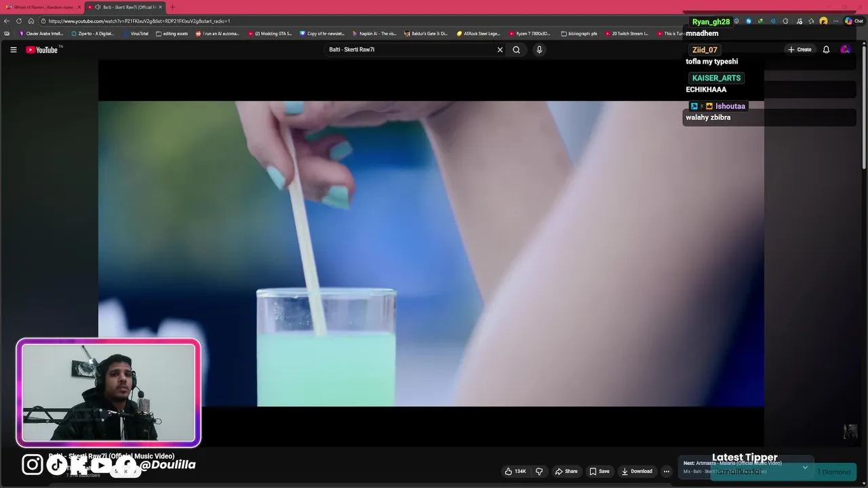Share the Balti video
This screenshot has width=868, height=488.
(566, 471)
